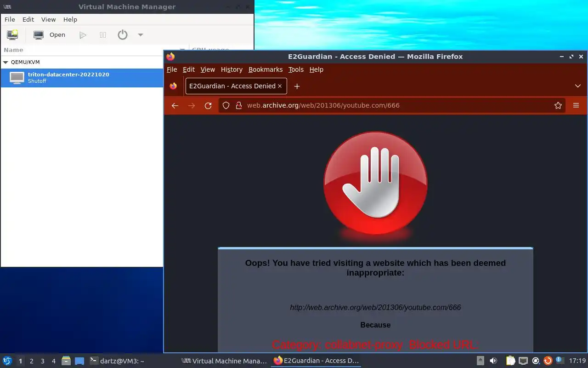Viewport: 588px width, 368px height.
Task: Click the show desktop taskbar icon
Action: coord(79,361)
